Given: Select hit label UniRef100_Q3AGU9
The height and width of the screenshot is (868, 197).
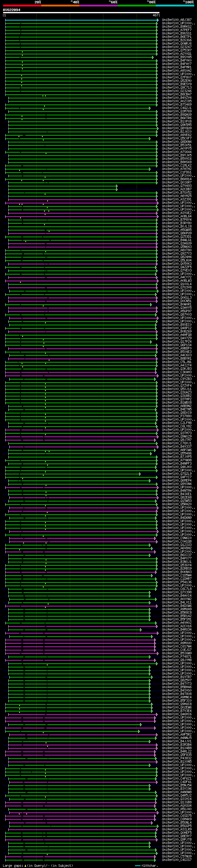Looking at the screenshot, I should point(177,243).
